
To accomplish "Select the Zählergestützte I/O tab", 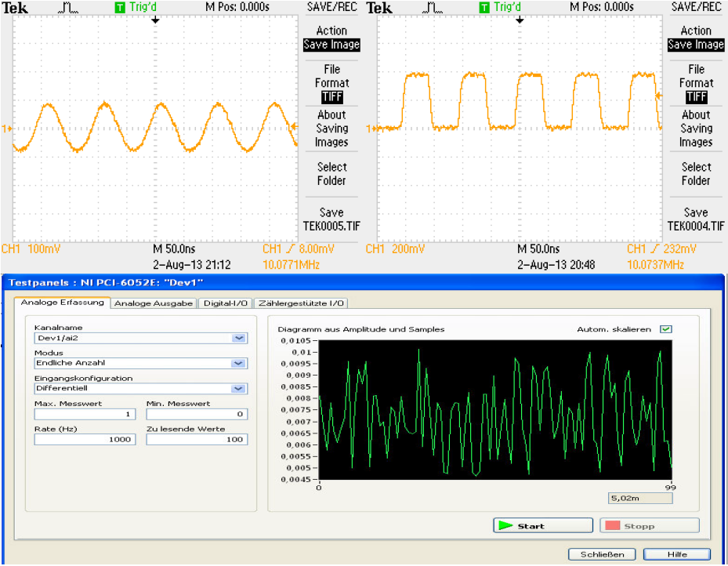I will (x=301, y=303).
